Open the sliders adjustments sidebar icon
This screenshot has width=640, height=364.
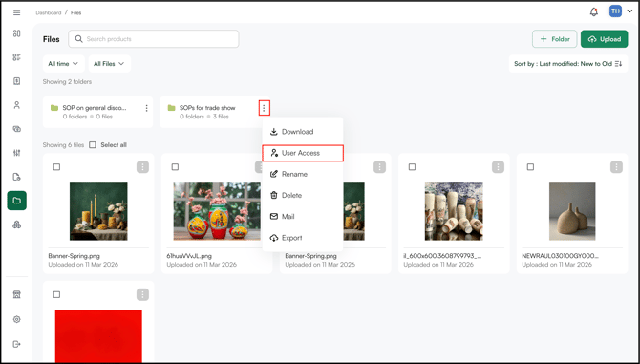pyautogui.click(x=17, y=153)
